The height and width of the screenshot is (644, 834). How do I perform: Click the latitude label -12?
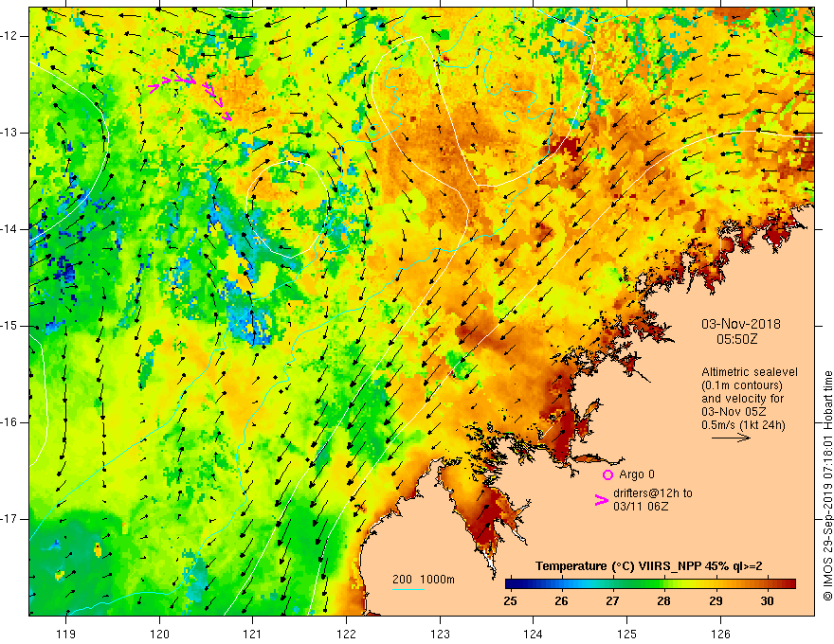click(x=9, y=36)
